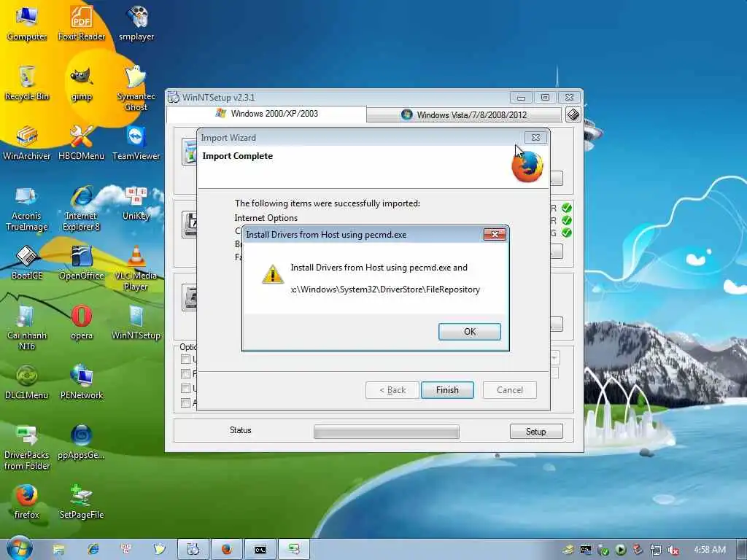Click Symantec Ghost pinned taskbar icon

click(x=160, y=550)
